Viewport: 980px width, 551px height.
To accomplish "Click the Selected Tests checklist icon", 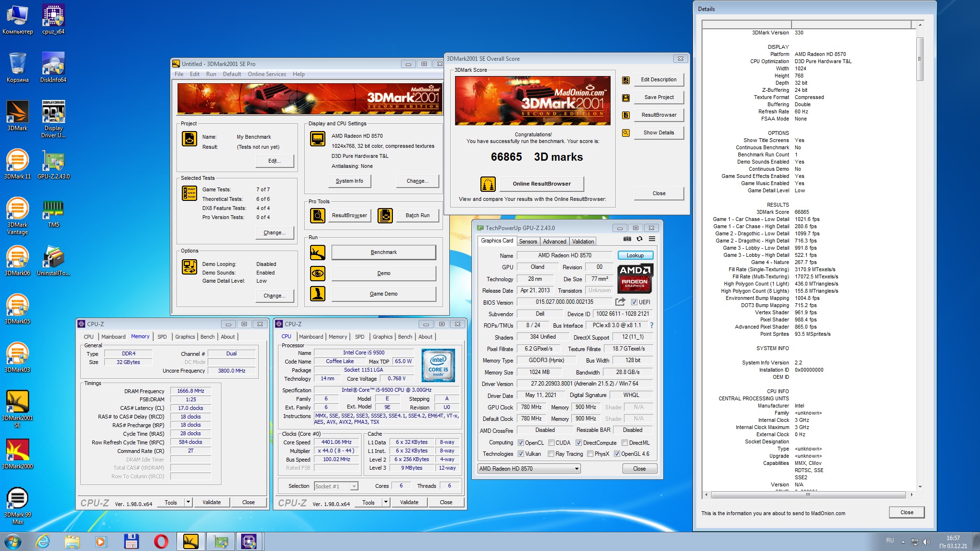I will pos(189,193).
